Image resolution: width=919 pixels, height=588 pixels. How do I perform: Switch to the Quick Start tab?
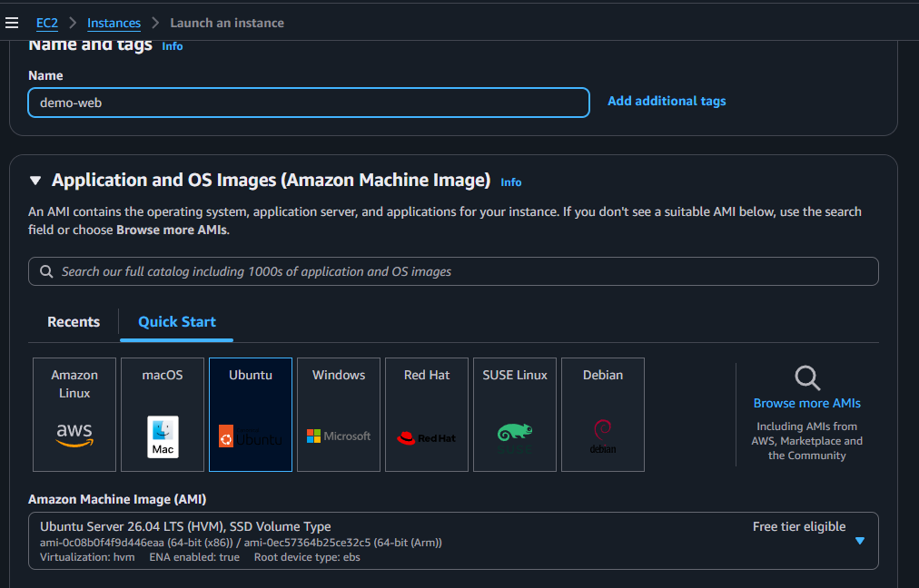coord(177,321)
